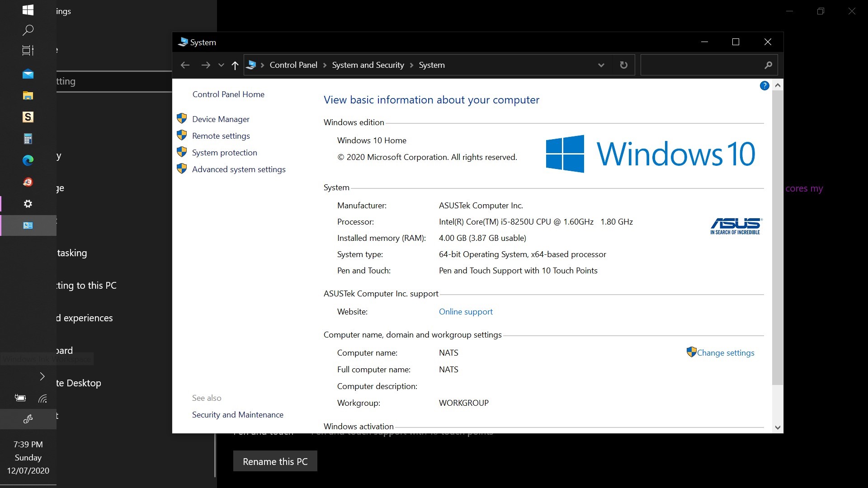Open Shared experiences in Settings sidebar
The width and height of the screenshot is (868, 488).
click(x=85, y=318)
